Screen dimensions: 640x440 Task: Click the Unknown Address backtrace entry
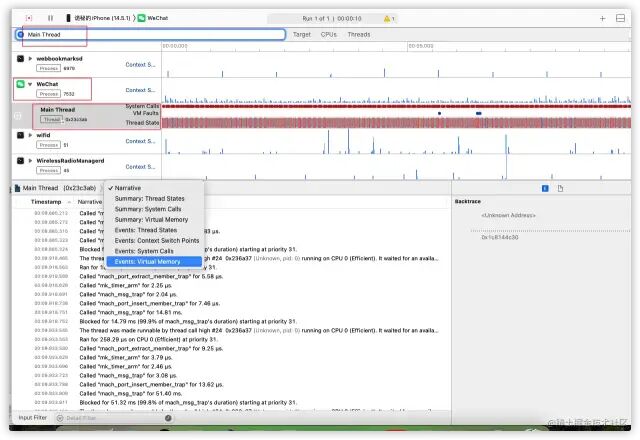pyautogui.click(x=508, y=216)
